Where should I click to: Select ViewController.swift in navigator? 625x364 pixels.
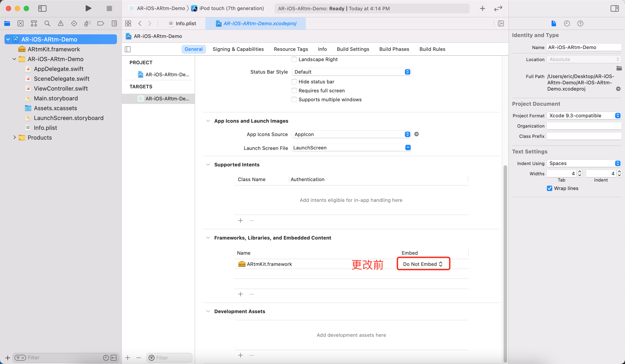[61, 89]
